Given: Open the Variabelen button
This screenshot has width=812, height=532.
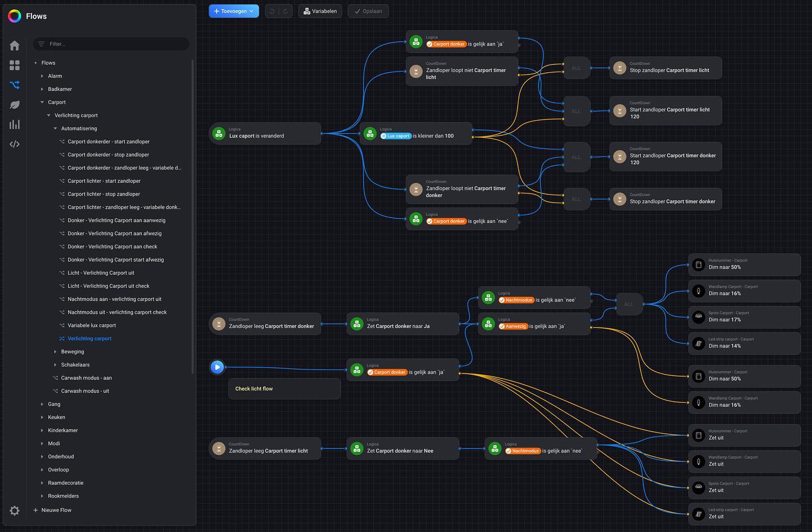Looking at the screenshot, I should 320,11.
